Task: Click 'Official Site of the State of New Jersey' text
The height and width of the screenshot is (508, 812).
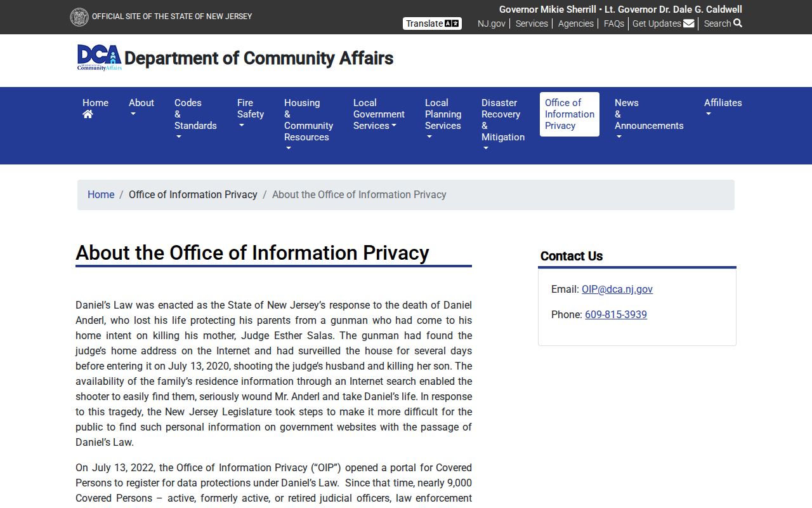Action: pos(172,17)
